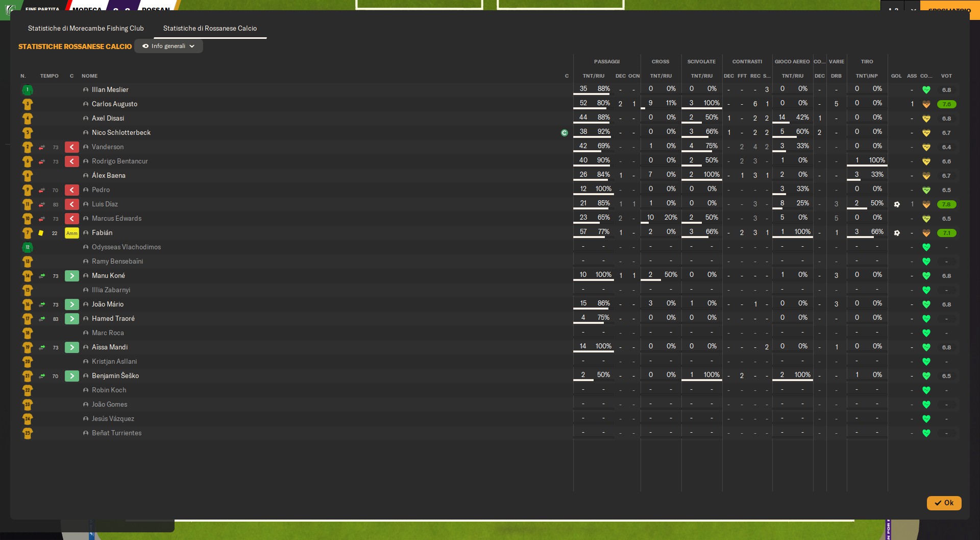Sort by the DRB column header

coord(836,76)
